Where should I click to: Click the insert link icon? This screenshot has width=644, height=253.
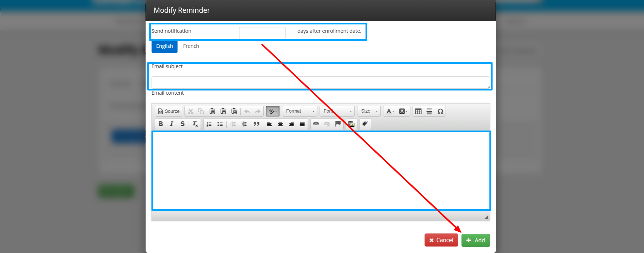(x=316, y=124)
